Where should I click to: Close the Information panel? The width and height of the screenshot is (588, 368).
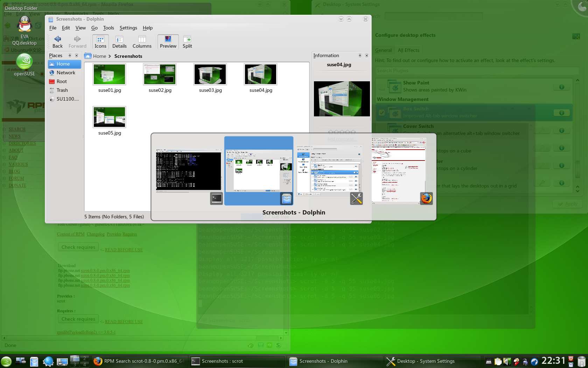(x=366, y=55)
